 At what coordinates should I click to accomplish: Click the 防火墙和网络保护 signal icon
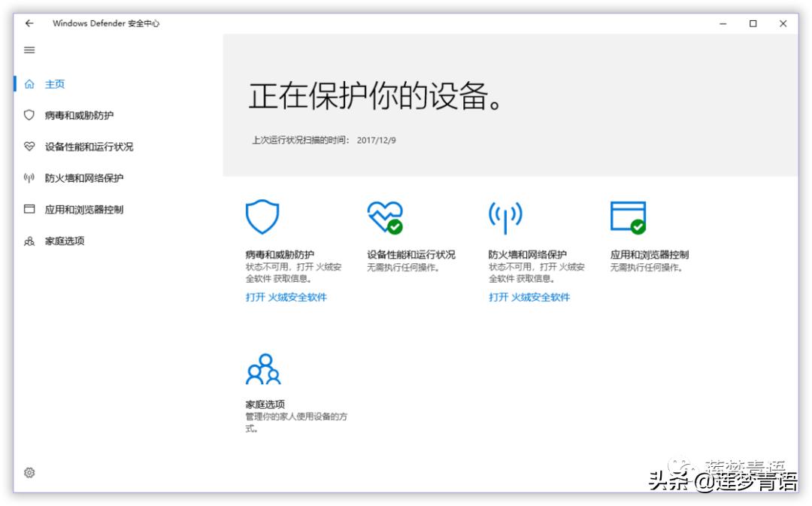tap(505, 217)
